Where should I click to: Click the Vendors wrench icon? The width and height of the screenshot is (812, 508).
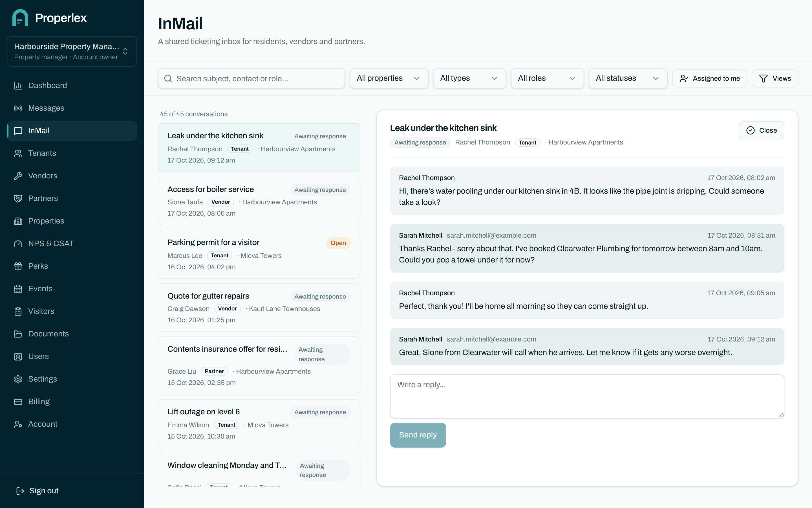[18, 176]
